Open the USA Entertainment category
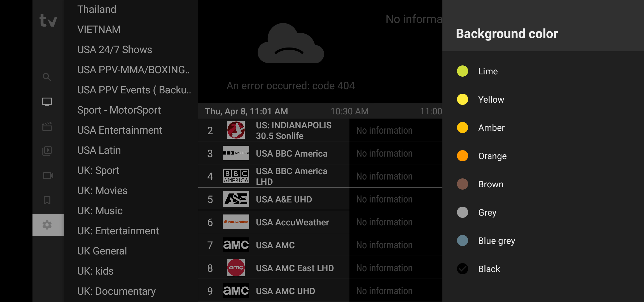644x302 pixels. [x=120, y=130]
